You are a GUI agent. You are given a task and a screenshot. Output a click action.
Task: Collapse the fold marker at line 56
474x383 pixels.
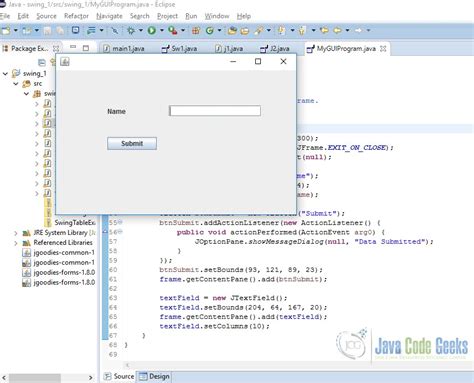coord(120,232)
